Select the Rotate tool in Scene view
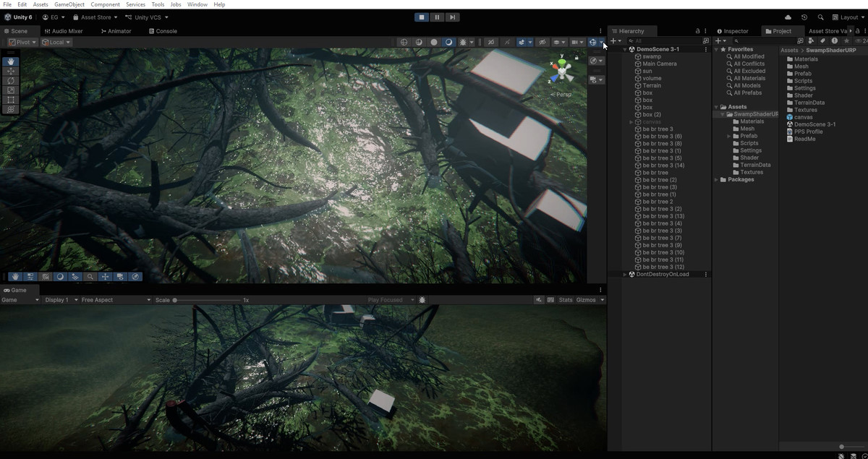The width and height of the screenshot is (868, 459). [11, 80]
